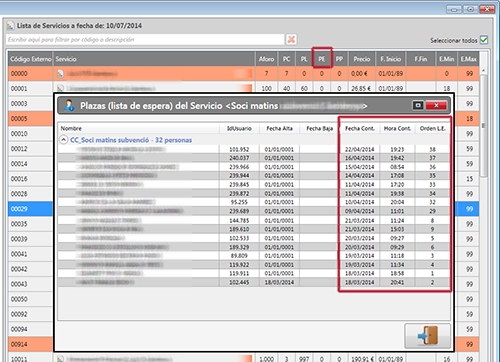500x362 pixels.
Task: Toggle the Seleccionar todos checkbox
Action: [484, 40]
